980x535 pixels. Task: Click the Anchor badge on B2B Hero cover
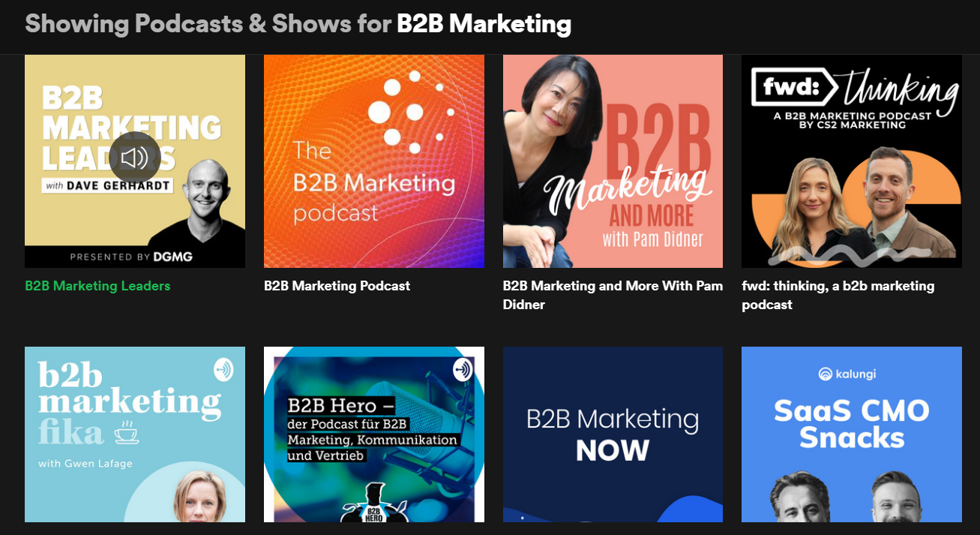pyautogui.click(x=463, y=369)
